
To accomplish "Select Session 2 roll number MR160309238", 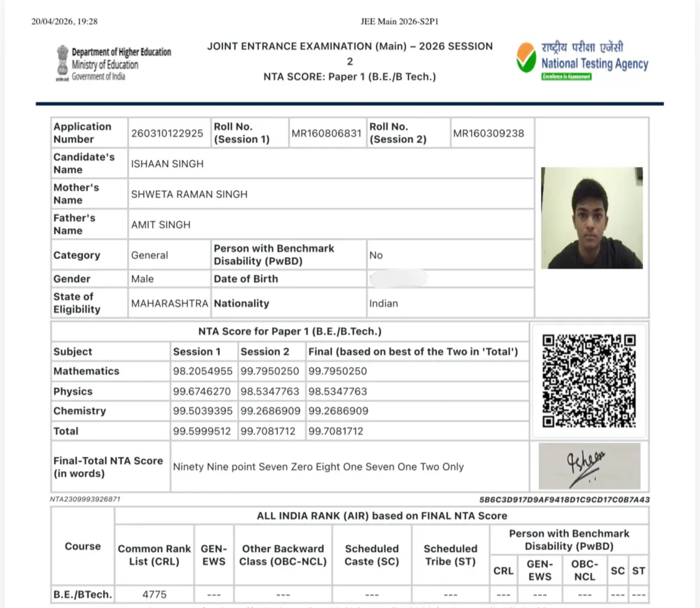I will 488,133.
